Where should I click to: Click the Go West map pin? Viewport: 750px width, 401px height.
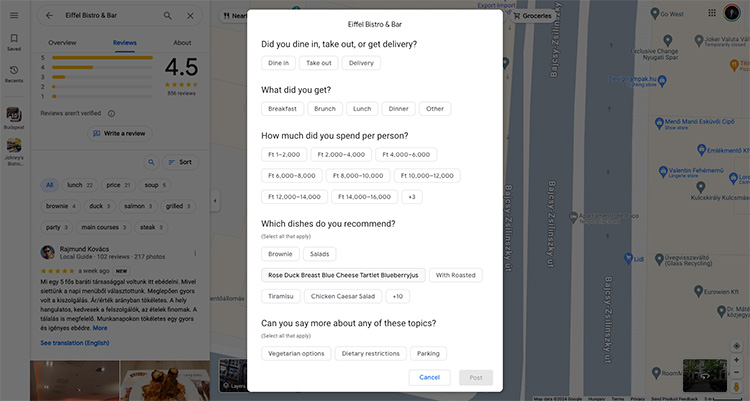tap(655, 14)
